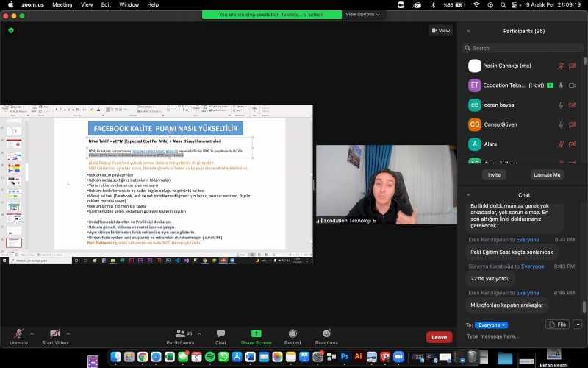This screenshot has width=588, height=368.
Task: Click the Unmute Me button
Action: click(547, 174)
